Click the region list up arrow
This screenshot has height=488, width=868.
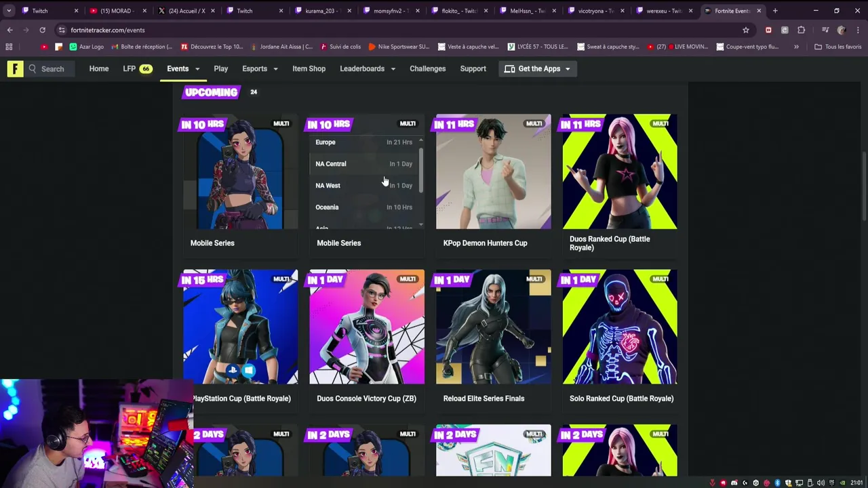point(421,140)
